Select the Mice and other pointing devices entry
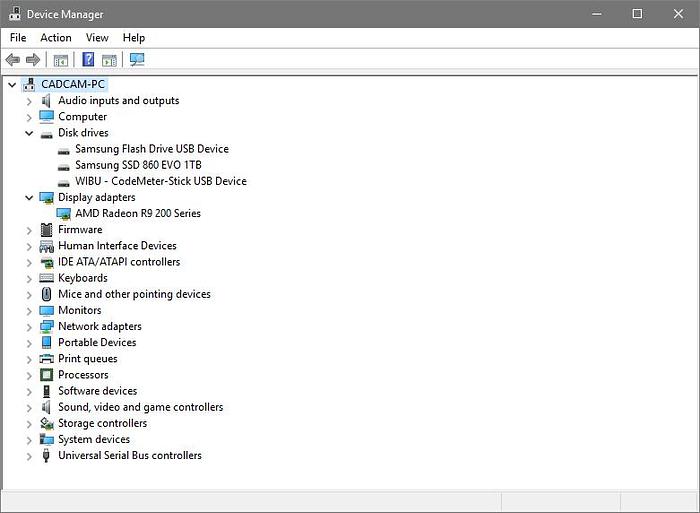 coord(134,294)
